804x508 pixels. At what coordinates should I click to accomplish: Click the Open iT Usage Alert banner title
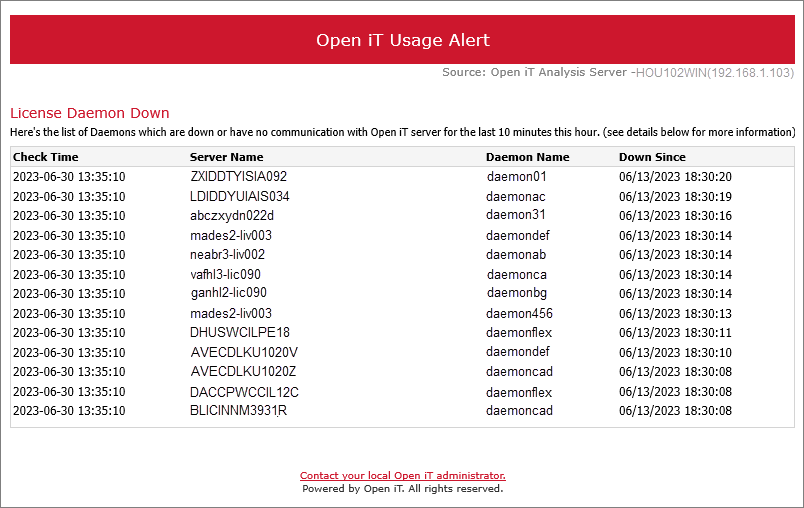[x=403, y=40]
